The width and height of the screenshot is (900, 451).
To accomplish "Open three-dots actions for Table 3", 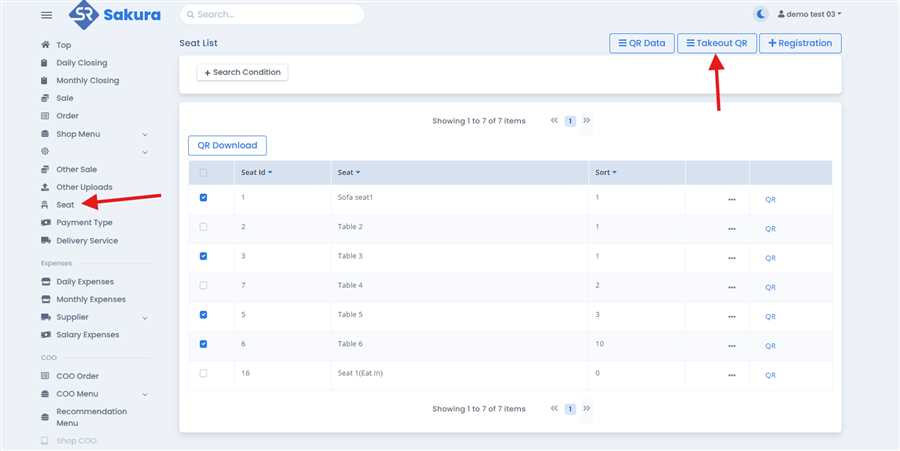I will pyautogui.click(x=731, y=257).
